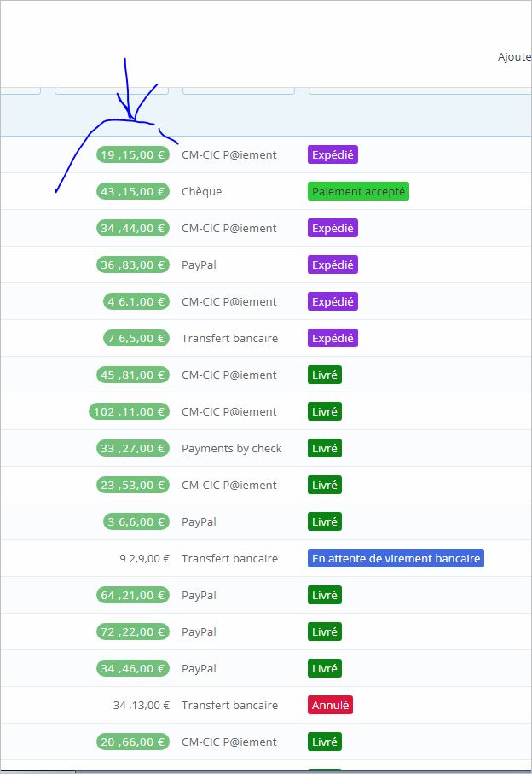The image size is (532, 774).
Task: Click Livré status in the 64 ,21,00 € row
Action: pyautogui.click(x=325, y=595)
